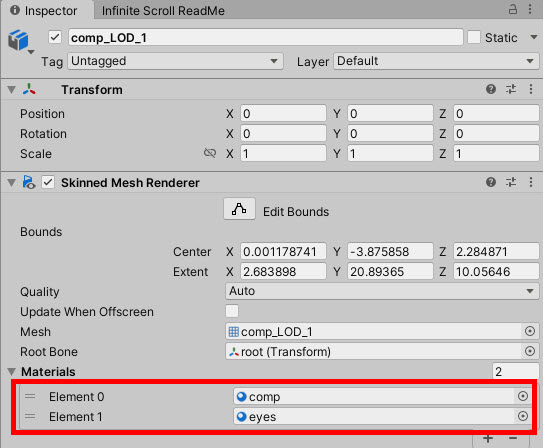Image resolution: width=543 pixels, height=448 pixels.
Task: Enable the Static checkbox
Action: [474, 37]
